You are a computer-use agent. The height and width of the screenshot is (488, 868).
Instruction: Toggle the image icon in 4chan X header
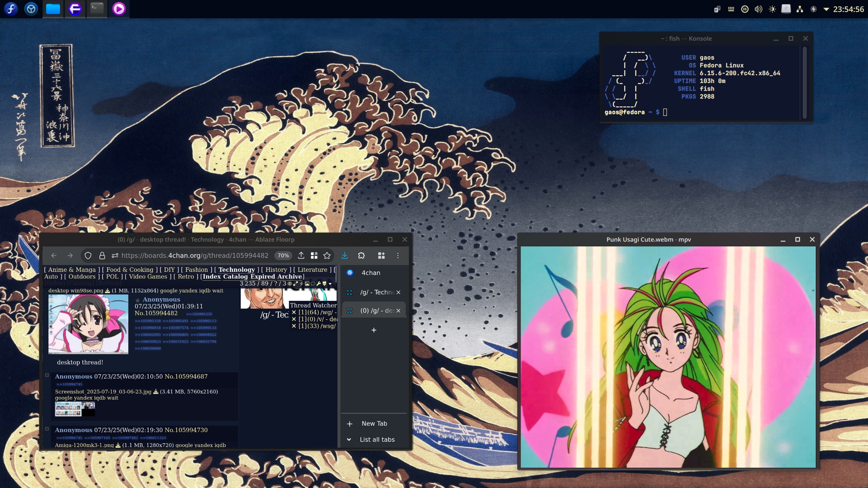pos(307,284)
